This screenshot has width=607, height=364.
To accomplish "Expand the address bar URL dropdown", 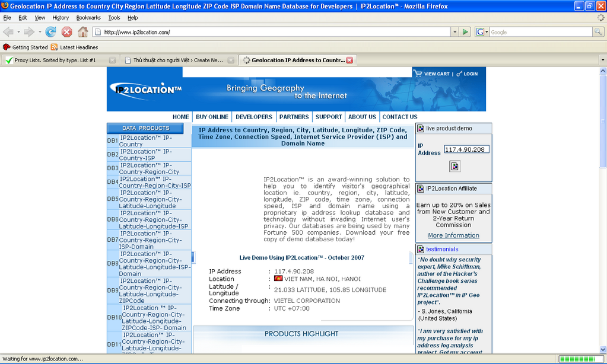I will tap(455, 32).
